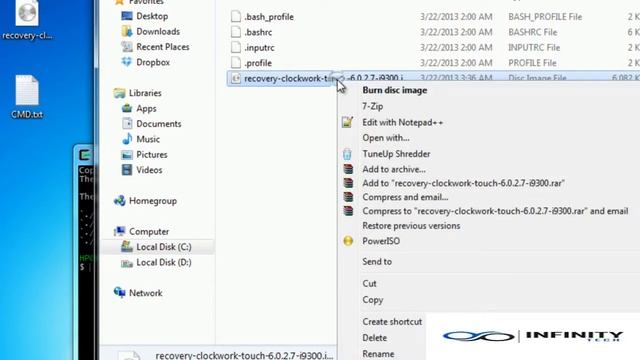Viewport: 640px width, 360px height.
Task: Open Documents library icon
Action: [x=127, y=124]
